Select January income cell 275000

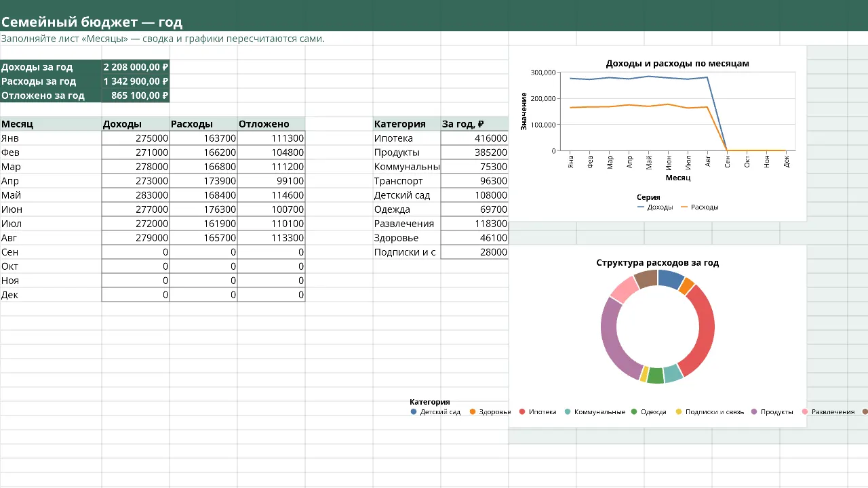point(136,138)
